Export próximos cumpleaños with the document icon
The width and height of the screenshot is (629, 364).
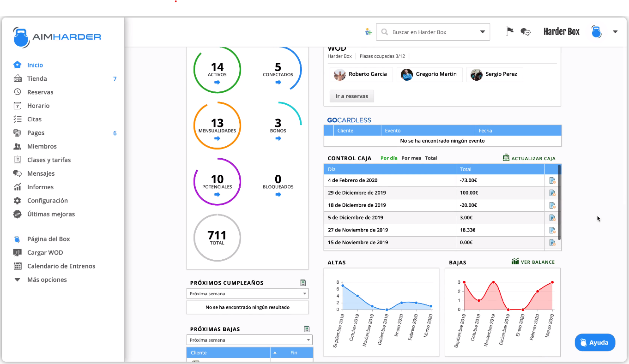(303, 282)
